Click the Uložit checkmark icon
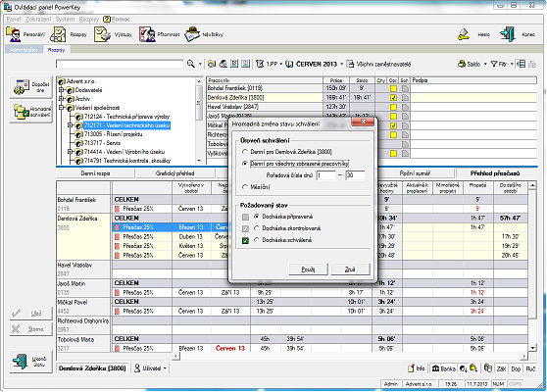547x392 pixels. pos(17,314)
